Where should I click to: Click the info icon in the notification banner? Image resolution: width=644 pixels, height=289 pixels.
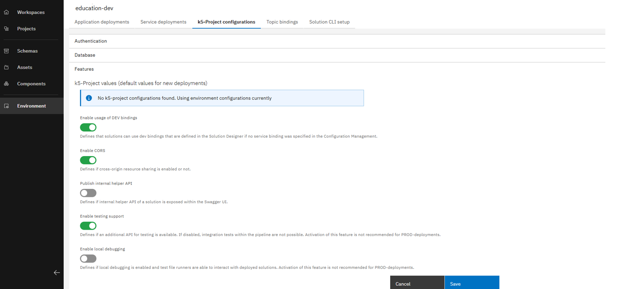coord(89,98)
